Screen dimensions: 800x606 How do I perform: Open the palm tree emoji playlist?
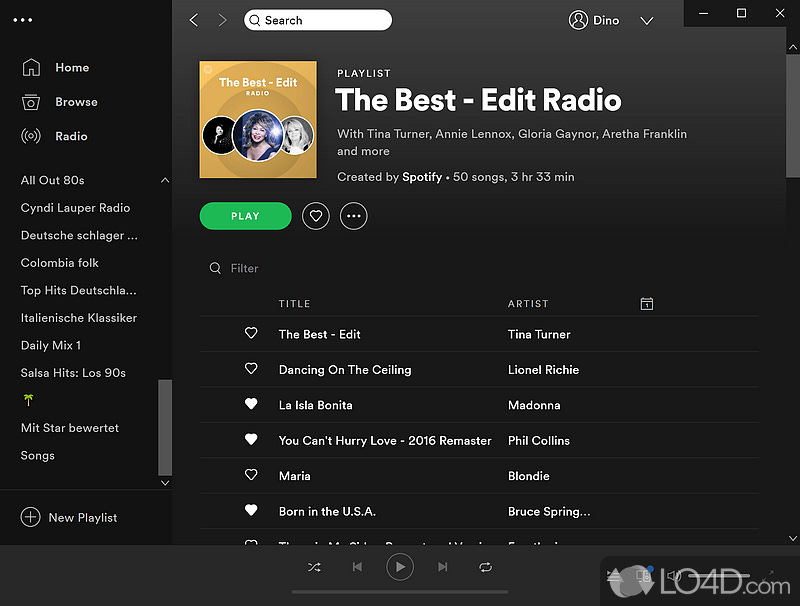(x=28, y=400)
